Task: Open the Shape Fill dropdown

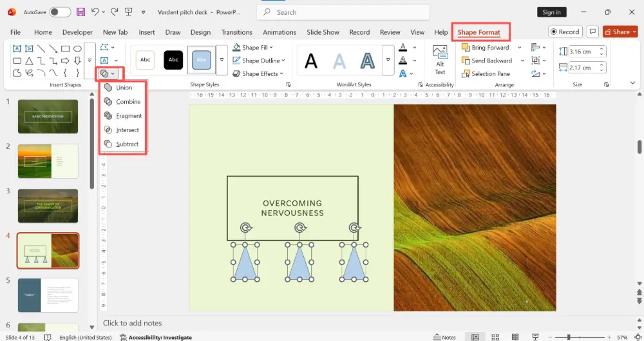Action: pyautogui.click(x=253, y=47)
